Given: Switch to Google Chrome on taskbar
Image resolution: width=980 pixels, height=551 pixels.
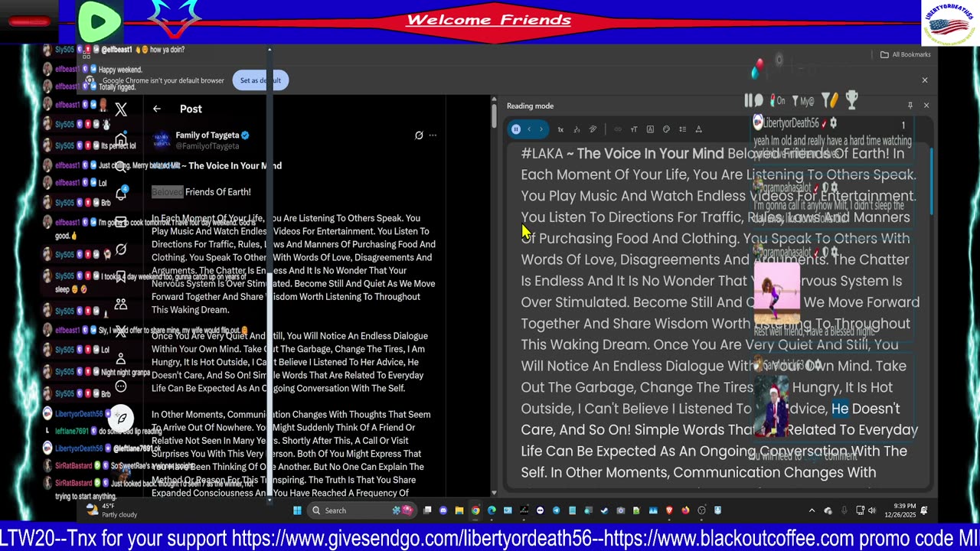Looking at the screenshot, I should [x=475, y=510].
